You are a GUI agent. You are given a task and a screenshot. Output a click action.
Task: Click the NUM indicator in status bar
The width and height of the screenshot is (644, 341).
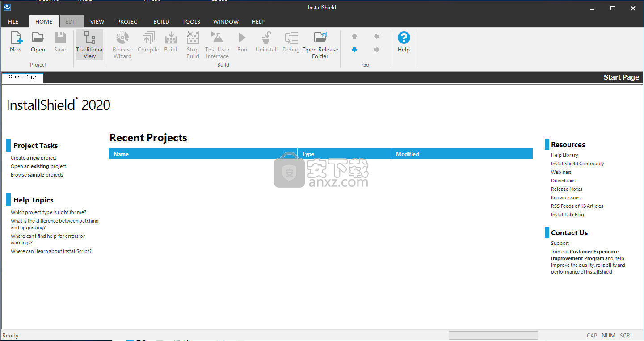pos(608,336)
